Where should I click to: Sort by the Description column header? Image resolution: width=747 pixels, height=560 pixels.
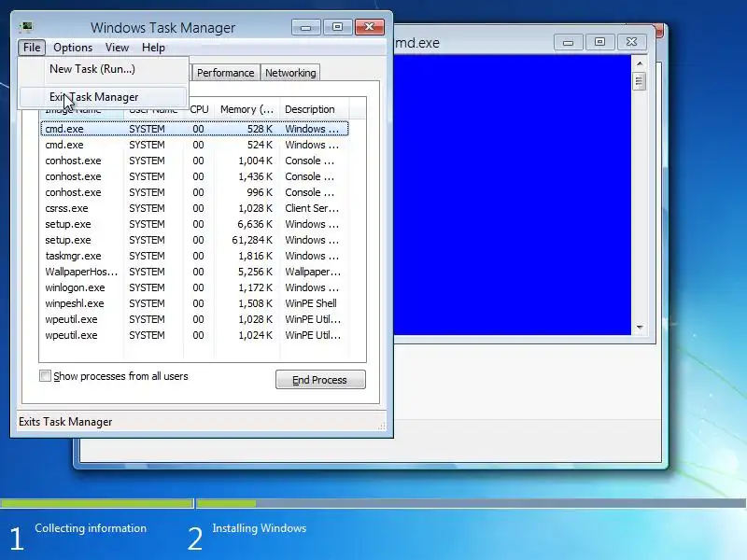315,109
